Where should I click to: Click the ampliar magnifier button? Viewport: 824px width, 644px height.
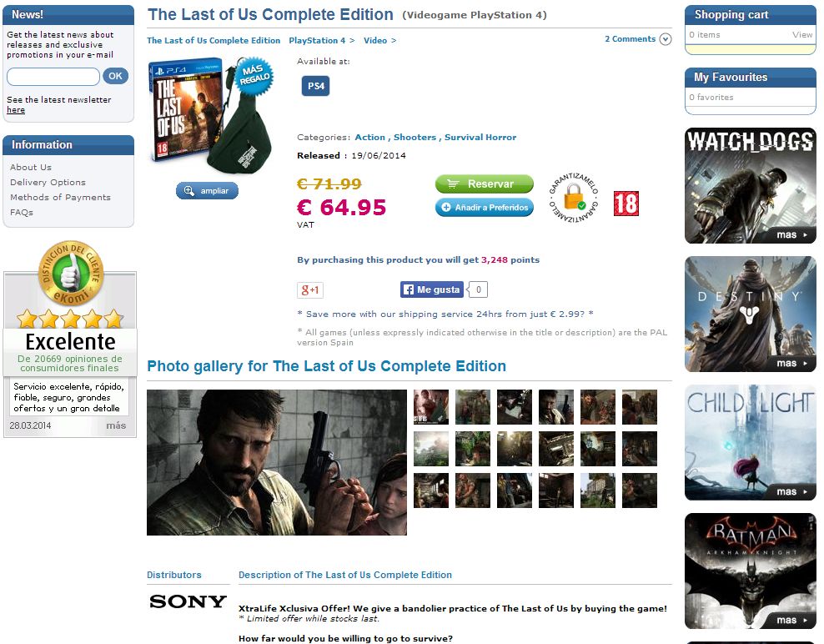click(207, 191)
